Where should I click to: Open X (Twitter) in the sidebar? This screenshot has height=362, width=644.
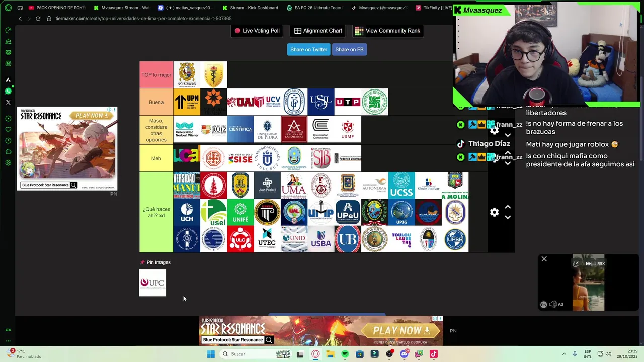pyautogui.click(x=8, y=102)
